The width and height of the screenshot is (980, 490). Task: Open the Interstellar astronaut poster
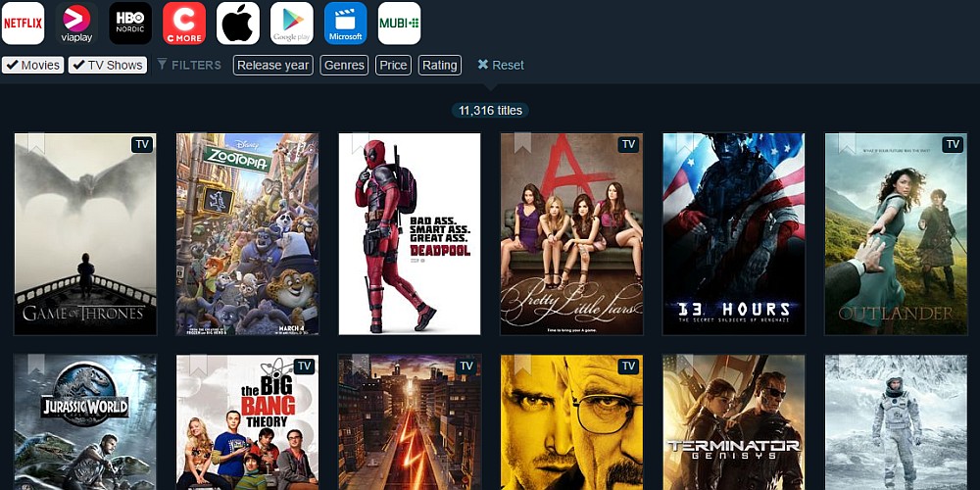tap(896, 422)
